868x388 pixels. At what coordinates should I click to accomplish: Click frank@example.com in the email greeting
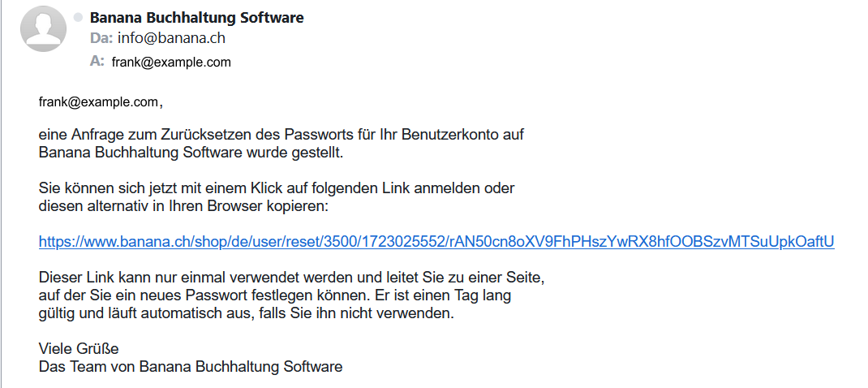(x=97, y=102)
